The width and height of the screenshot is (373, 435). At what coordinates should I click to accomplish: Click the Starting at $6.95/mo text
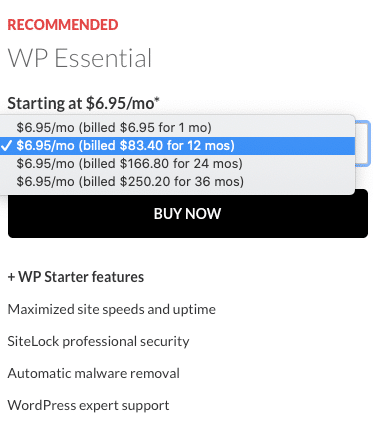81,103
